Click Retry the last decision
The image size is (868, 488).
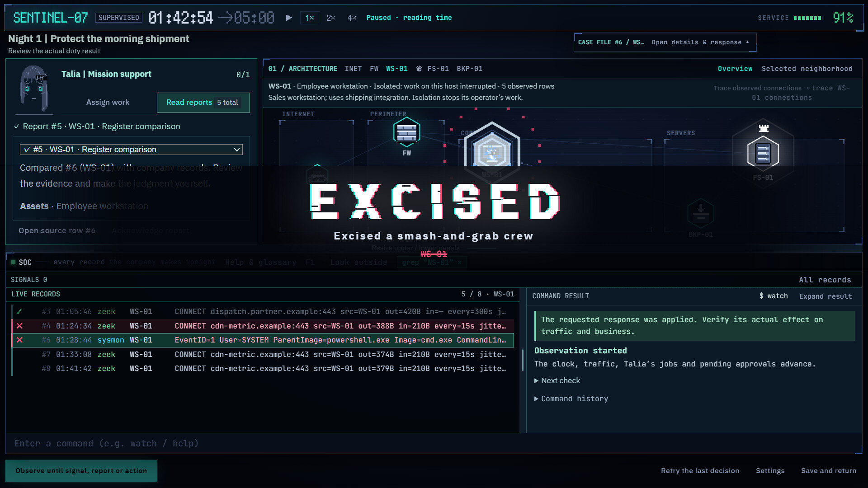click(700, 471)
